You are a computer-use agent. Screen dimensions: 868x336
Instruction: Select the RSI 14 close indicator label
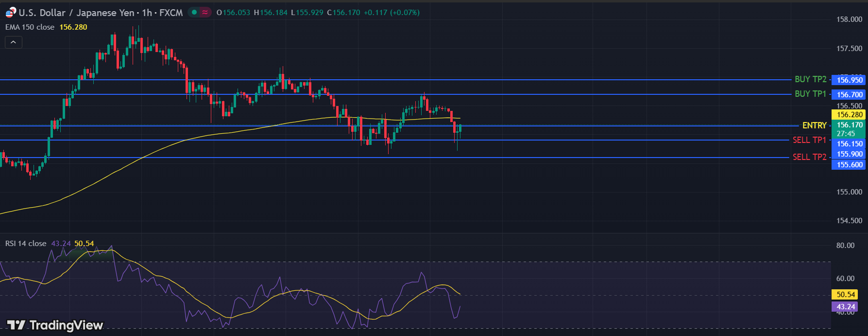[26, 244]
